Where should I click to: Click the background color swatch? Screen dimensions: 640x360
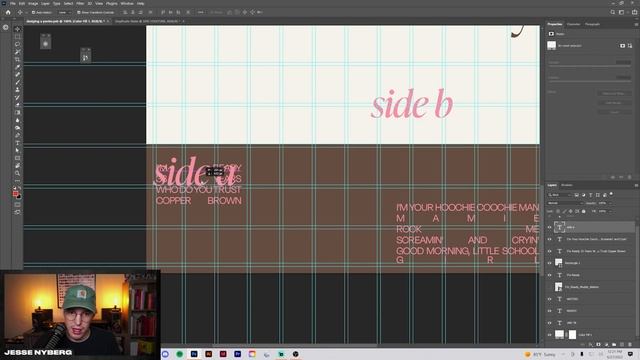[x=19, y=197]
